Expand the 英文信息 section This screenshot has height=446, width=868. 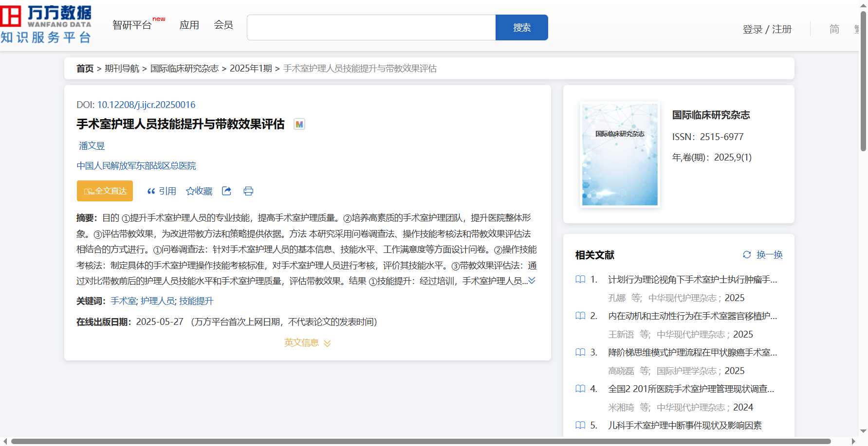tap(308, 343)
